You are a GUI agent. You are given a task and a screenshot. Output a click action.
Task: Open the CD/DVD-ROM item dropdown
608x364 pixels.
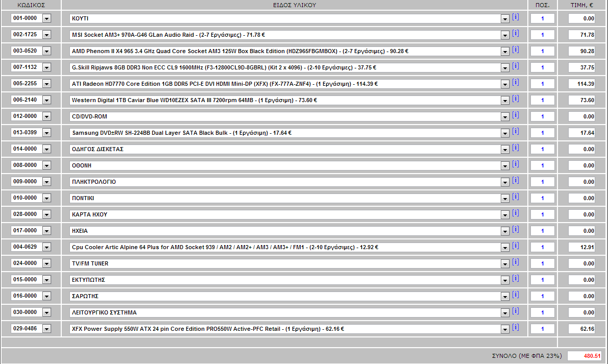pyautogui.click(x=505, y=117)
